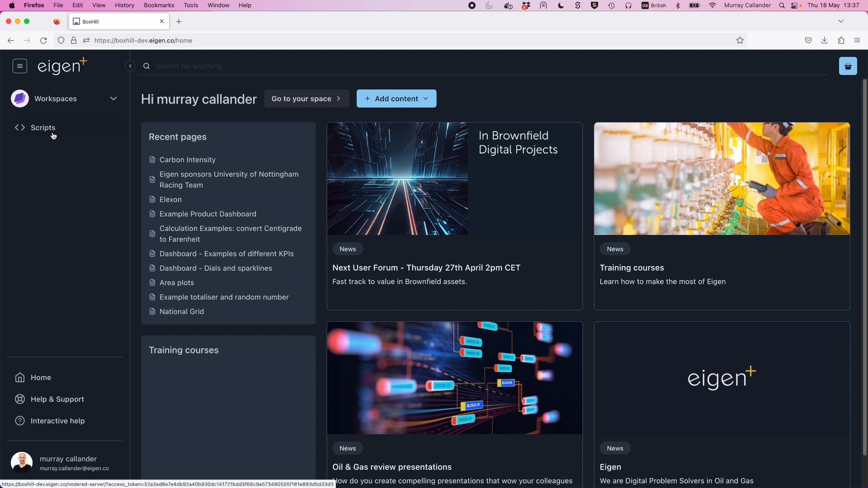Open the History menu in the menu bar
Image resolution: width=868 pixels, height=488 pixels.
coord(124,5)
